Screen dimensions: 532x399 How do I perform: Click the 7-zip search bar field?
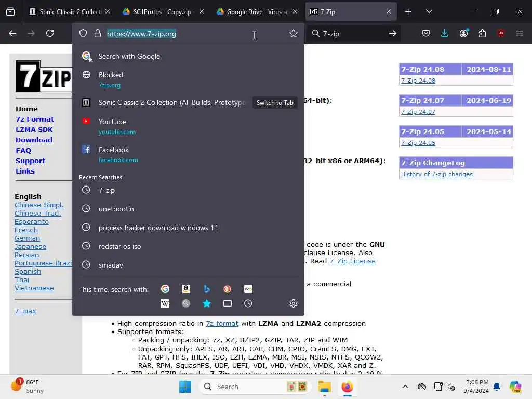click(353, 34)
